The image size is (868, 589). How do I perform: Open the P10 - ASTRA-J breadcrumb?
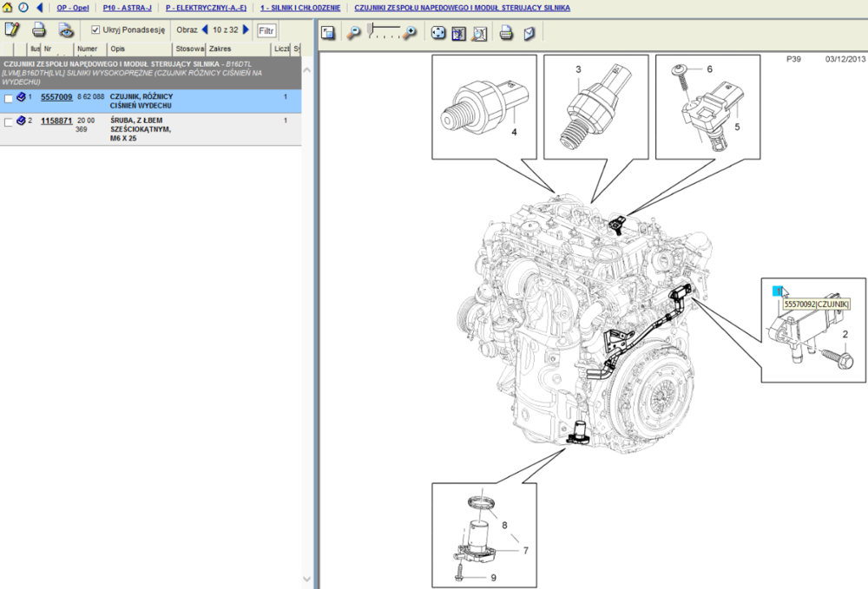128,7
